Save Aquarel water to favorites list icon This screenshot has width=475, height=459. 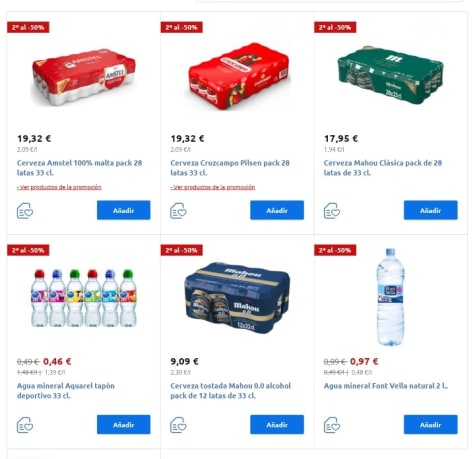tap(25, 425)
